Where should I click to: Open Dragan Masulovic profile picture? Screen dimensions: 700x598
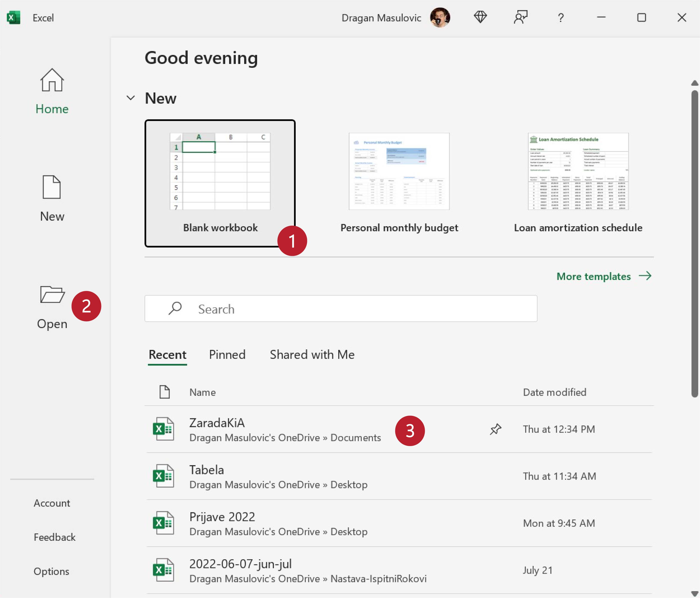[440, 17]
